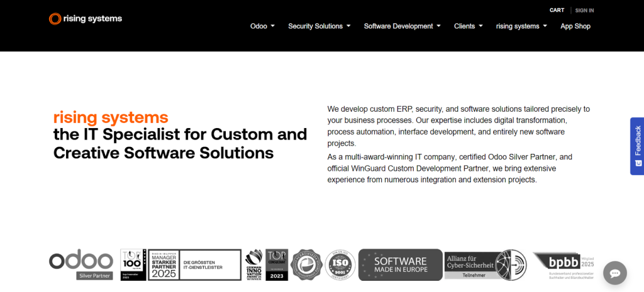Click the Certified Development Partner seal
644x292 pixels.
[x=306, y=265]
